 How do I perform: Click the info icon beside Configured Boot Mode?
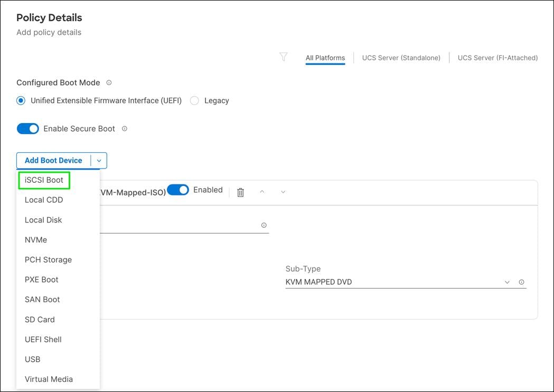pyautogui.click(x=109, y=82)
